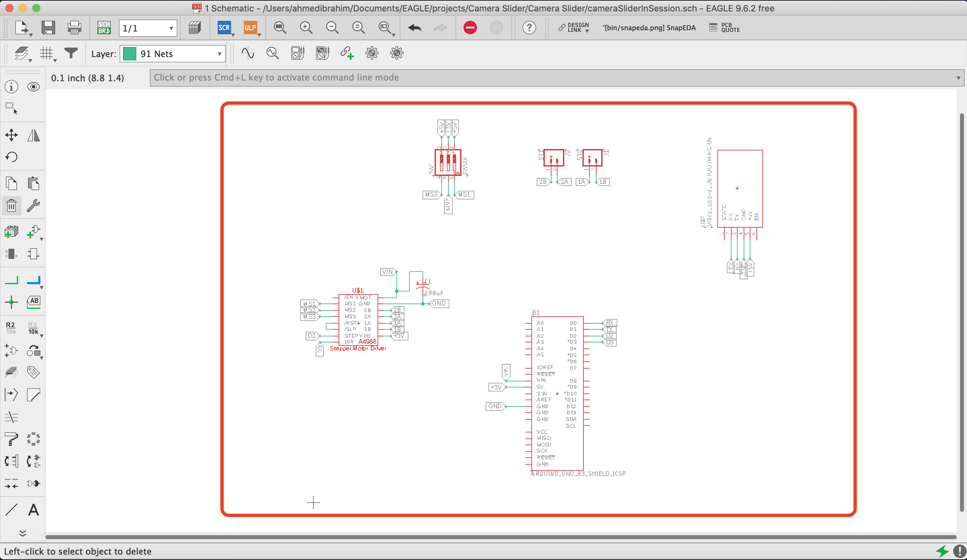967x560 pixels.
Task: Click the VIN net label near capacitor
Action: click(x=388, y=272)
